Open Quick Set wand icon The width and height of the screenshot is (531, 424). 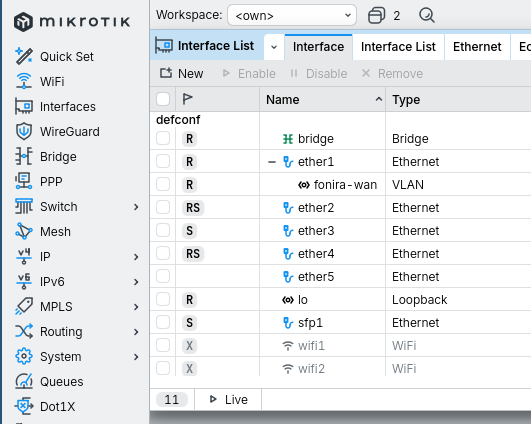(x=24, y=56)
